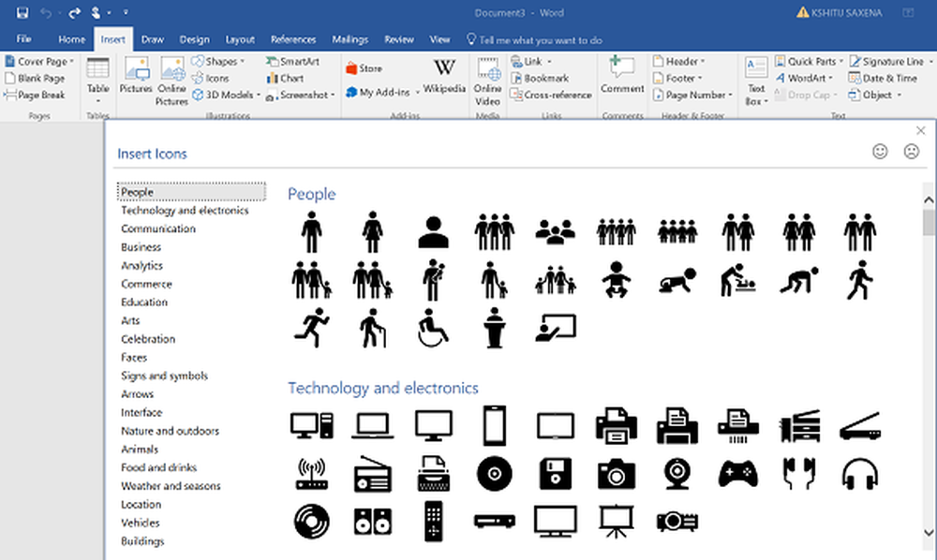The image size is (937, 560).
Task: Choose the desktop computer with tower icon
Action: [x=311, y=426]
